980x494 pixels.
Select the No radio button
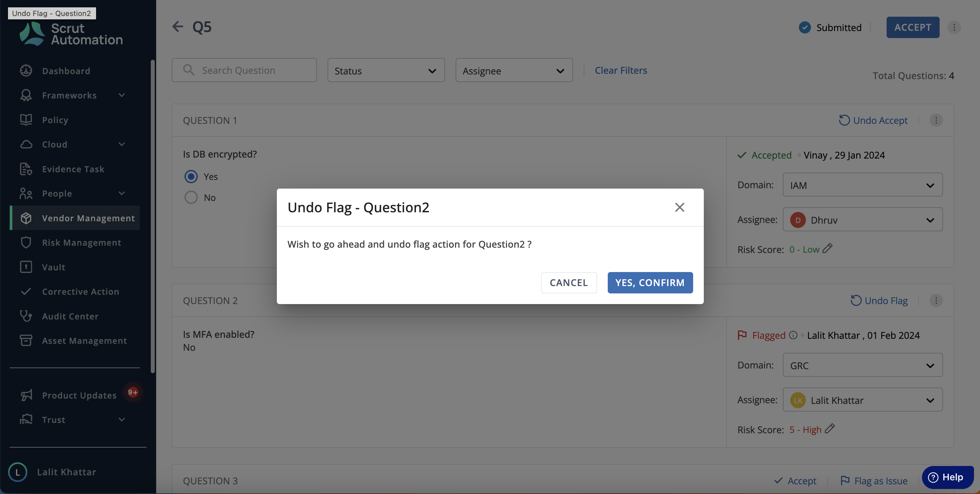(191, 197)
